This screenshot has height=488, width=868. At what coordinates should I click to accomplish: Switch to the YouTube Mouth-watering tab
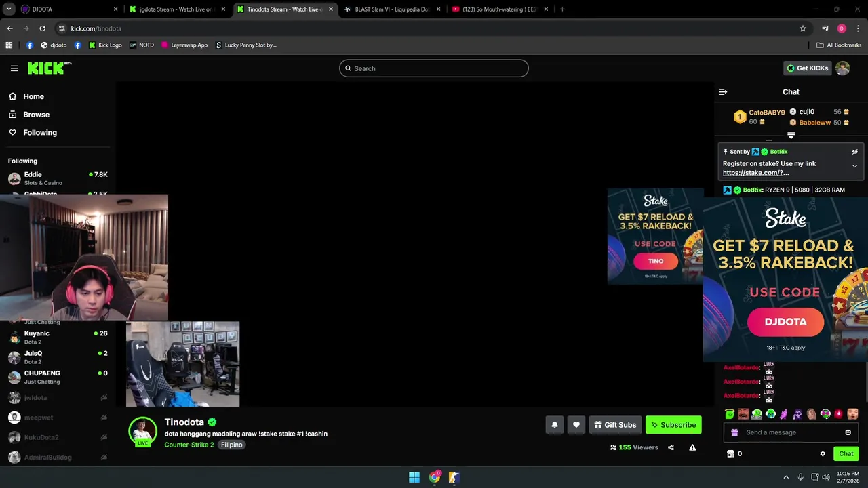tap(500, 9)
